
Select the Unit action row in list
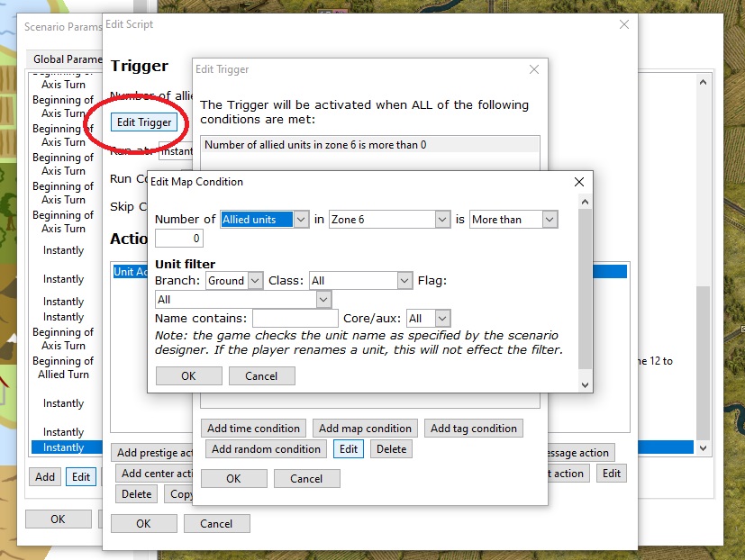(129, 272)
